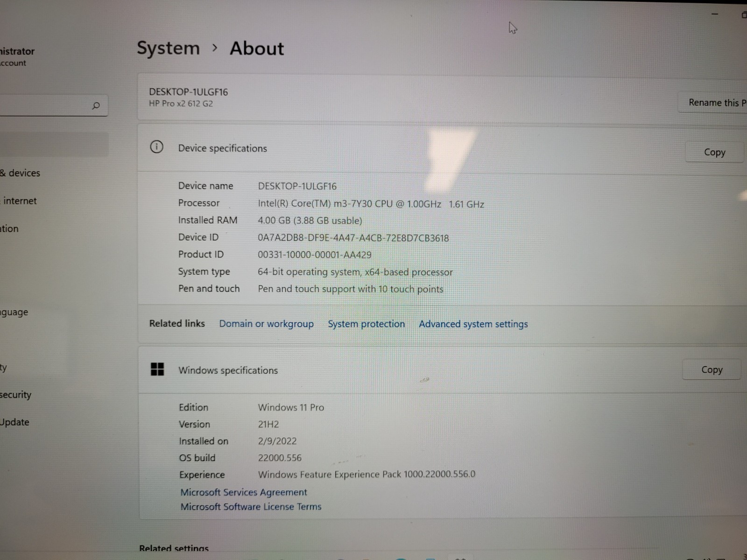The image size is (747, 560).
Task: Open System protection link
Action: point(366,324)
